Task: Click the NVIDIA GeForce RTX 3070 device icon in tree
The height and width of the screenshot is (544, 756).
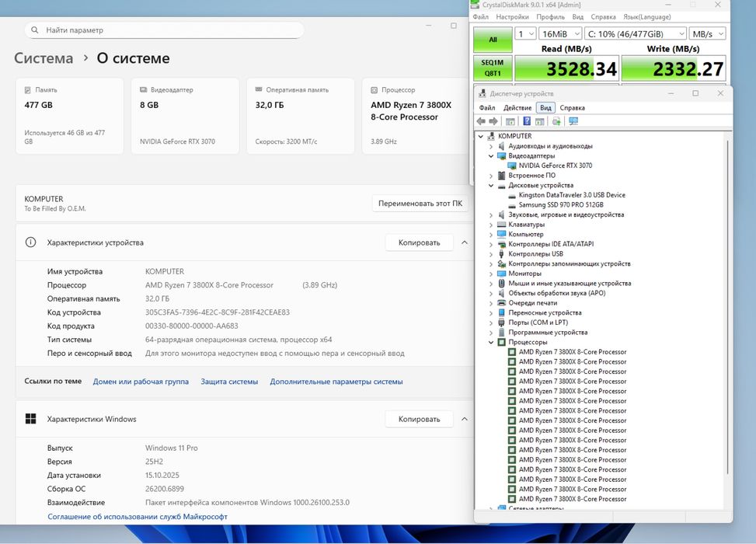Action: 512,166
